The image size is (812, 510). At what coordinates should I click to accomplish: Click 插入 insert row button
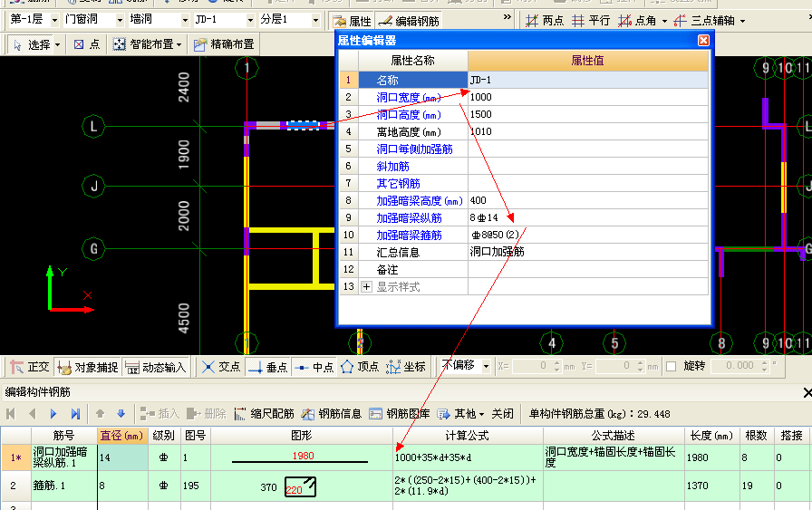coord(159,414)
